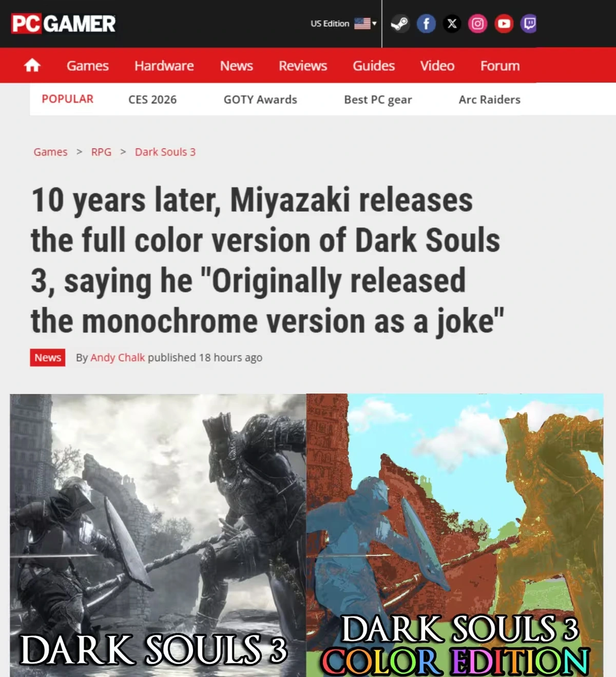Open the CES 2026 popular link
Viewport: 616px width, 677px height.
pos(152,100)
